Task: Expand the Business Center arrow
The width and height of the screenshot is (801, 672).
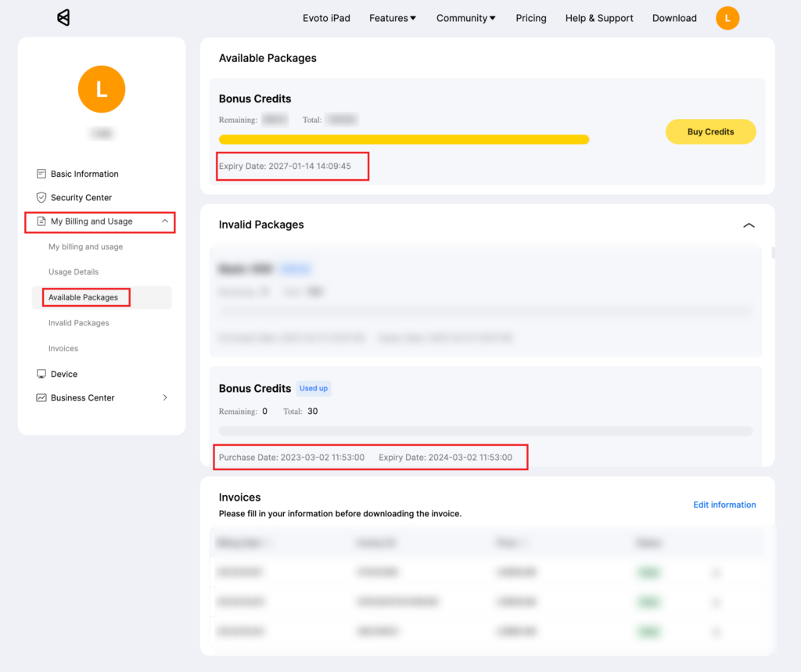Action: [165, 397]
